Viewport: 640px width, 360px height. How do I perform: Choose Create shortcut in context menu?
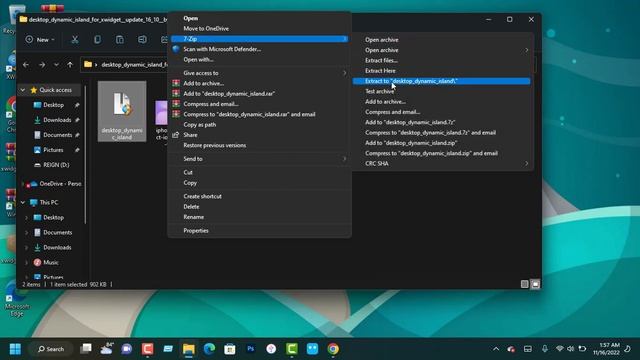[x=260, y=196]
